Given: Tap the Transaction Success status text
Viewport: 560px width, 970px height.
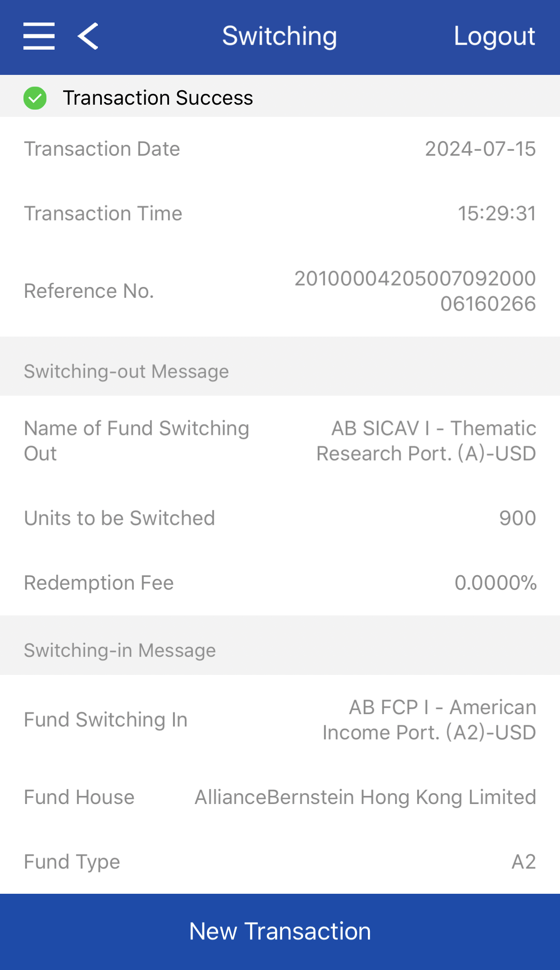Looking at the screenshot, I should [158, 98].
